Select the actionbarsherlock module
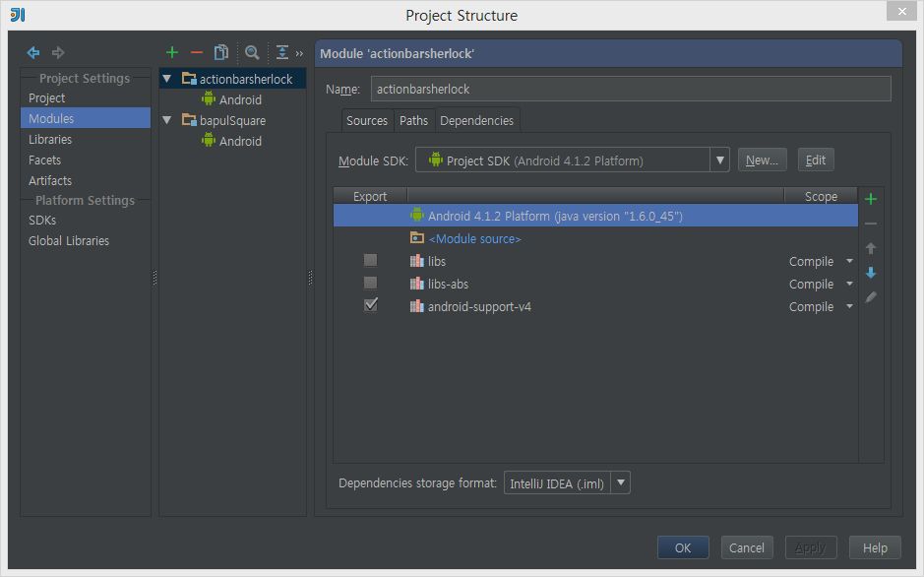 (x=237, y=79)
